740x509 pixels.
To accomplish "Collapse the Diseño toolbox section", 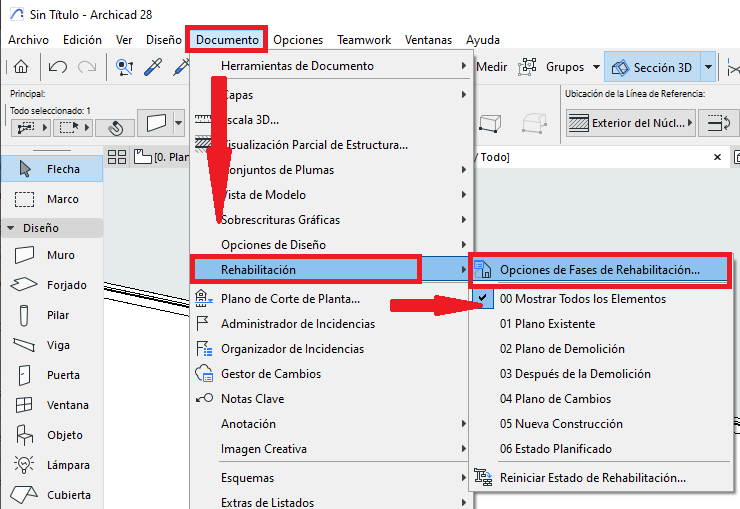I will pyautogui.click(x=10, y=228).
